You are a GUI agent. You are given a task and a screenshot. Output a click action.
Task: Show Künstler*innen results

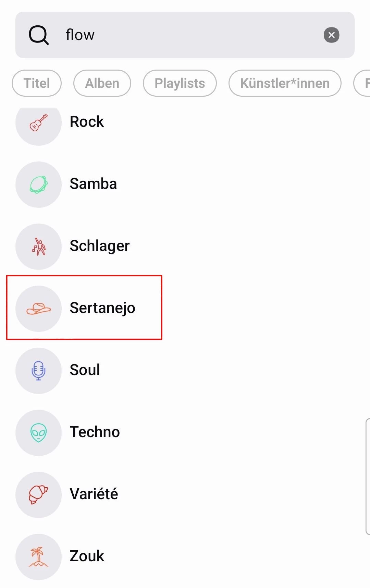[285, 83]
